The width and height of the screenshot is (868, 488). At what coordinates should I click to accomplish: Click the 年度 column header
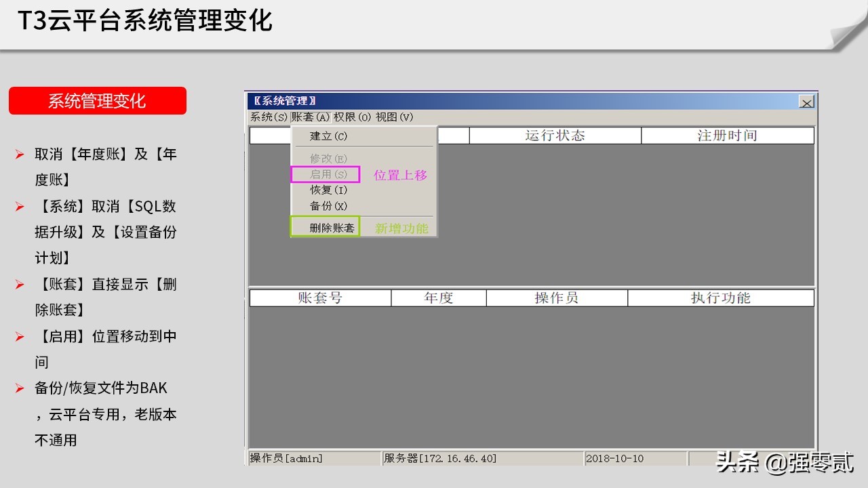(438, 298)
